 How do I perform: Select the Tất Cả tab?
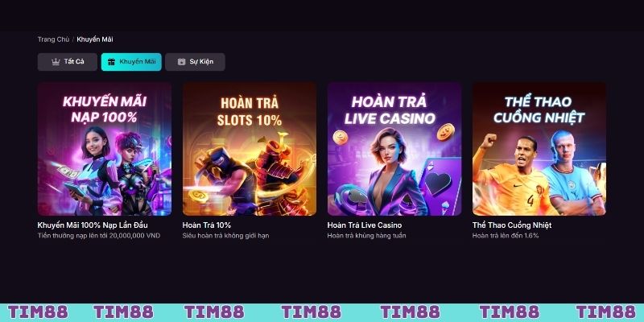(68, 62)
